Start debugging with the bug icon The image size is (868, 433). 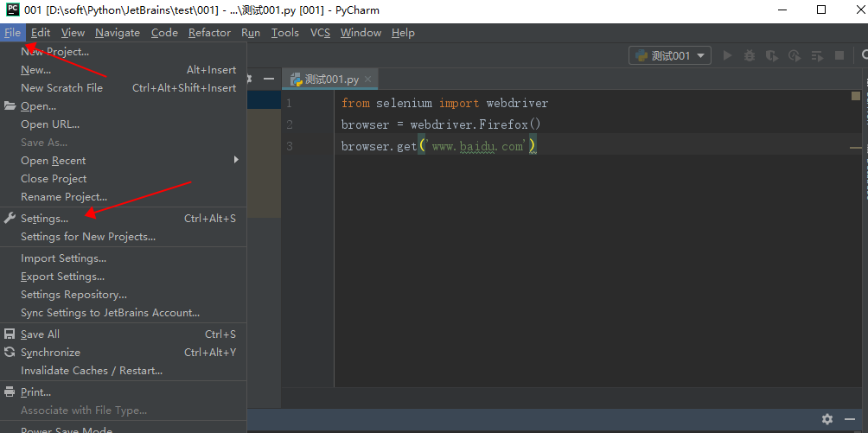(x=749, y=55)
